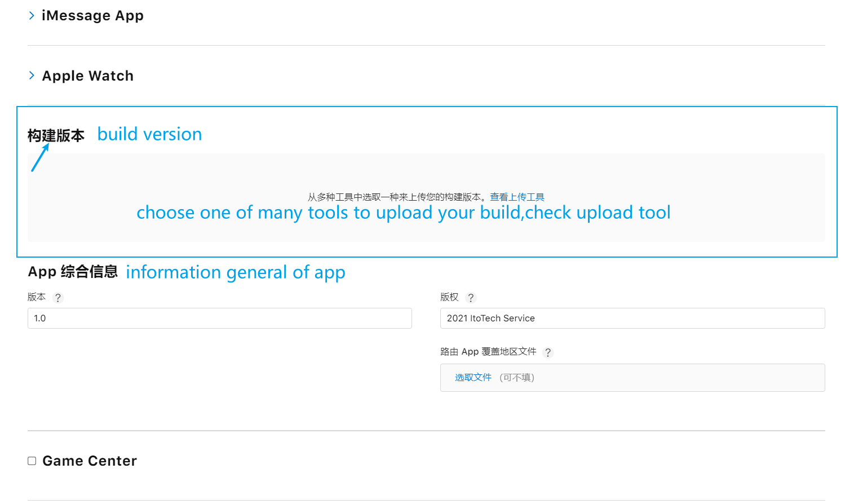Click the "information general of app" annotation
Screen dimensions: 845x504
pos(235,273)
